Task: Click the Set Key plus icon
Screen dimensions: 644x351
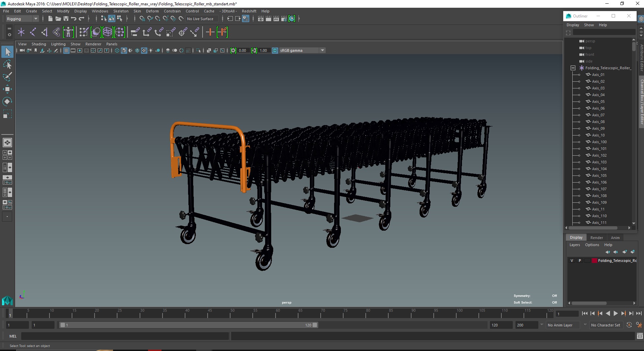Action: [210, 32]
